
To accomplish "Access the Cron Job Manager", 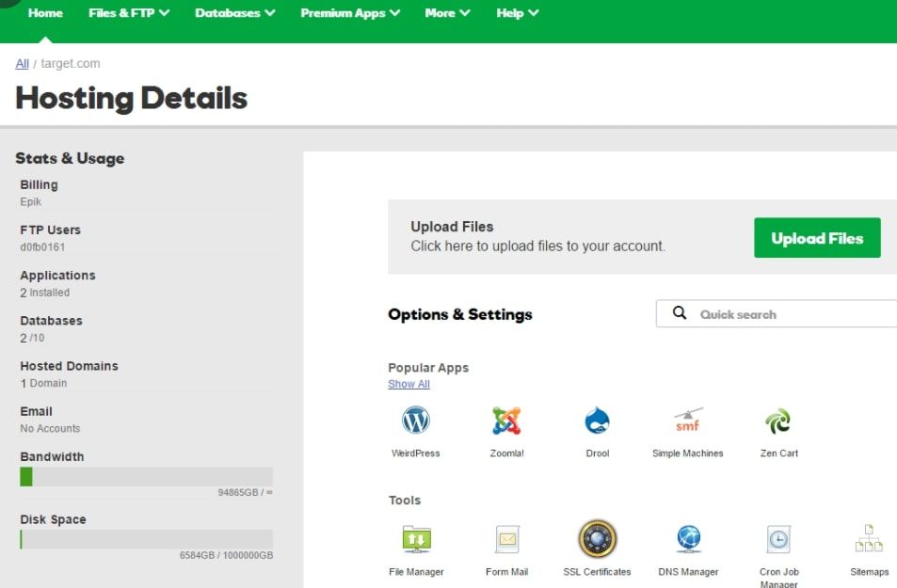I will pos(777,539).
